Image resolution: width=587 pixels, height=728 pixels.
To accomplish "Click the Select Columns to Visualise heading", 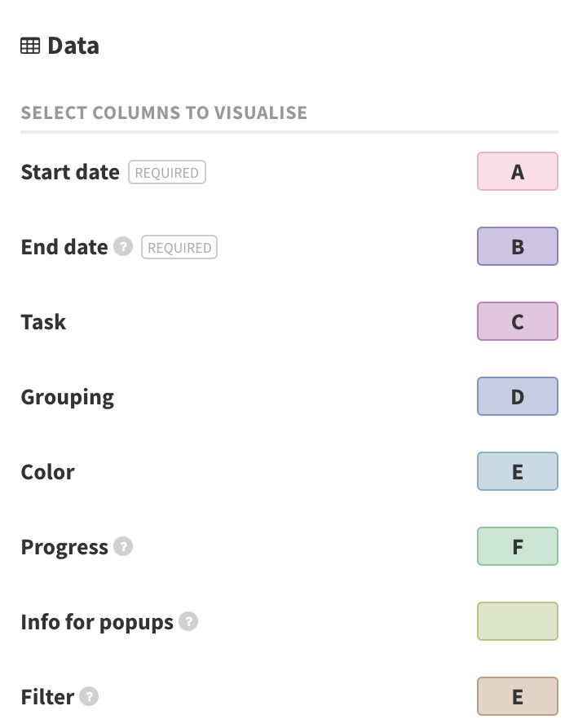I will pyautogui.click(x=164, y=113).
